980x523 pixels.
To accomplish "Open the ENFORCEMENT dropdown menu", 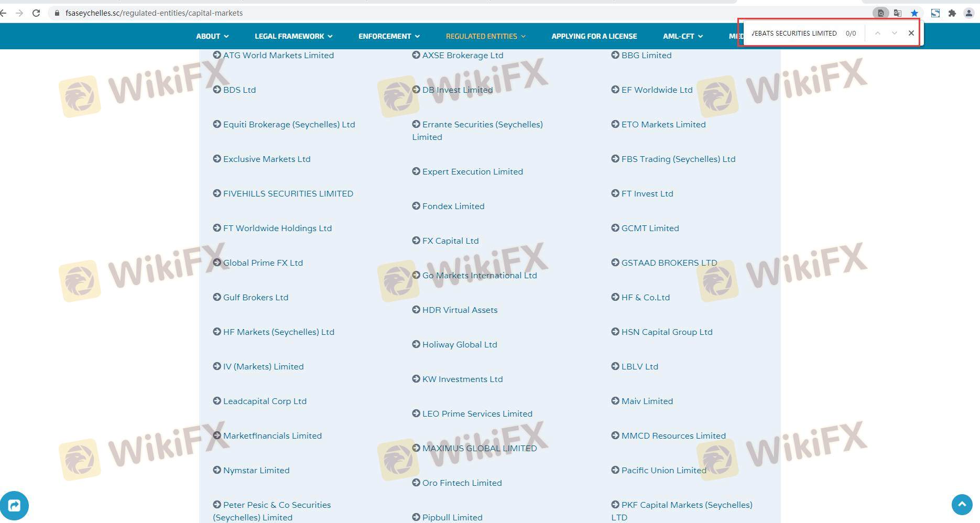I will tap(389, 36).
